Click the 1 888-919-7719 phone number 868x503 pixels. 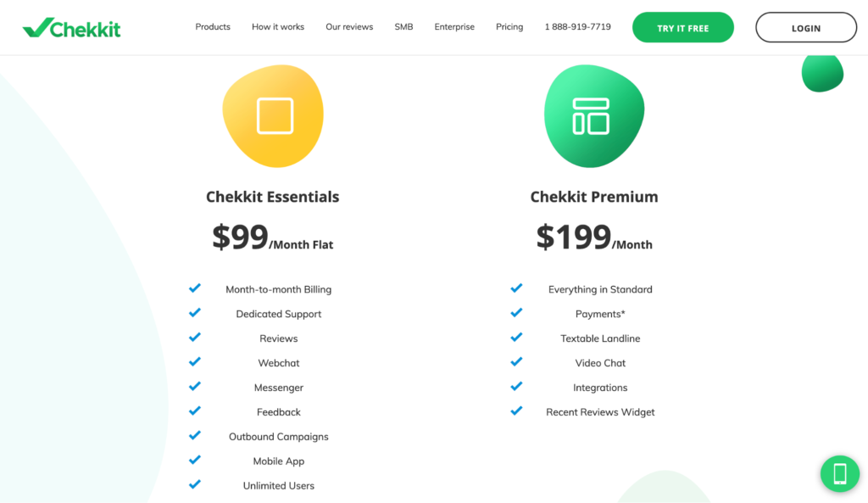pos(578,26)
